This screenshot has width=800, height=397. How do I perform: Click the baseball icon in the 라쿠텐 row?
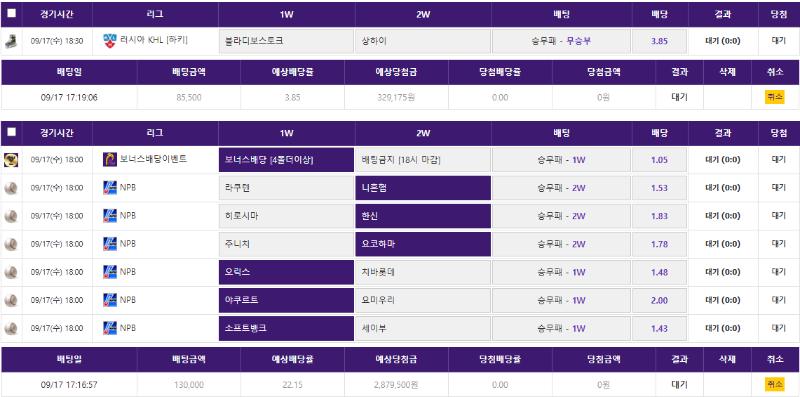(11, 188)
